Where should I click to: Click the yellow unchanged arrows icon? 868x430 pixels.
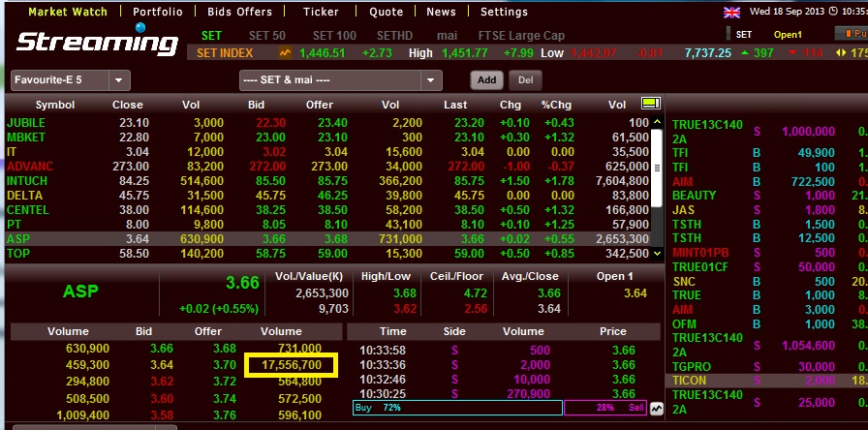coord(842,53)
